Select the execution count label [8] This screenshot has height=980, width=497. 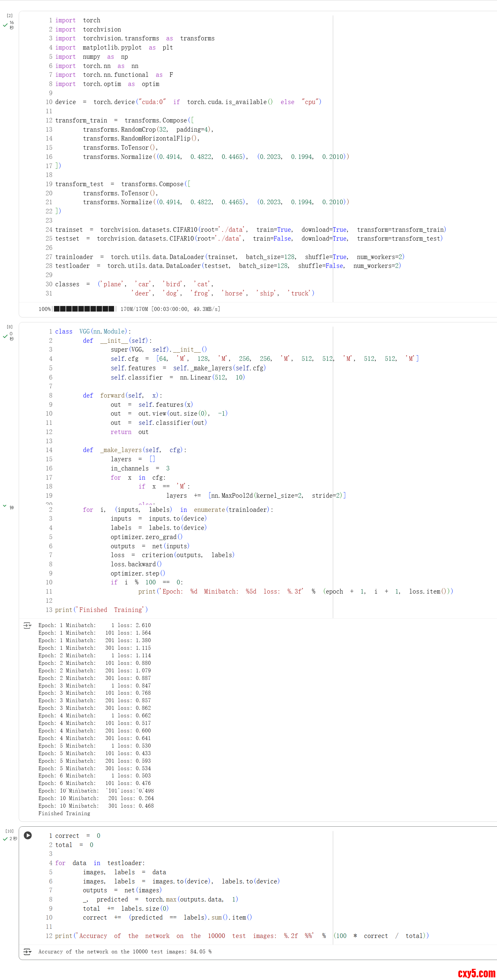(x=10, y=327)
